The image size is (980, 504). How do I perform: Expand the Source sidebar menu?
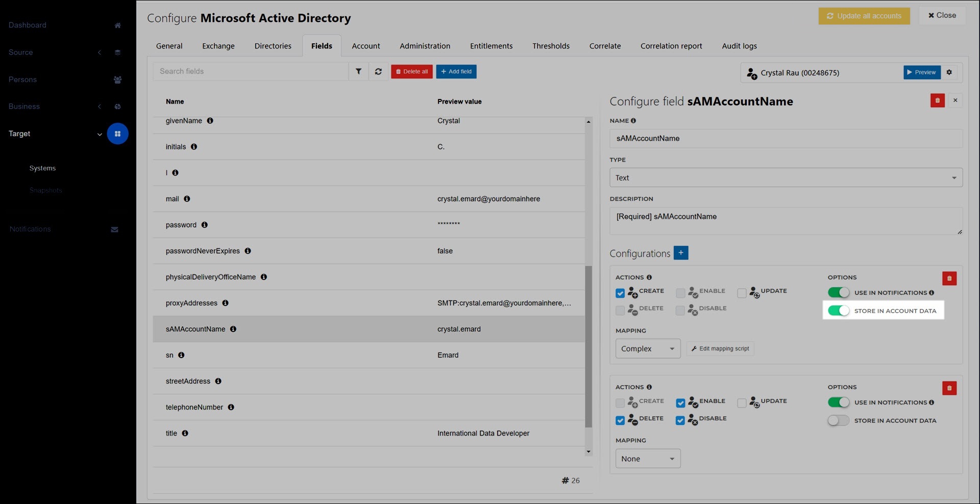coord(100,52)
